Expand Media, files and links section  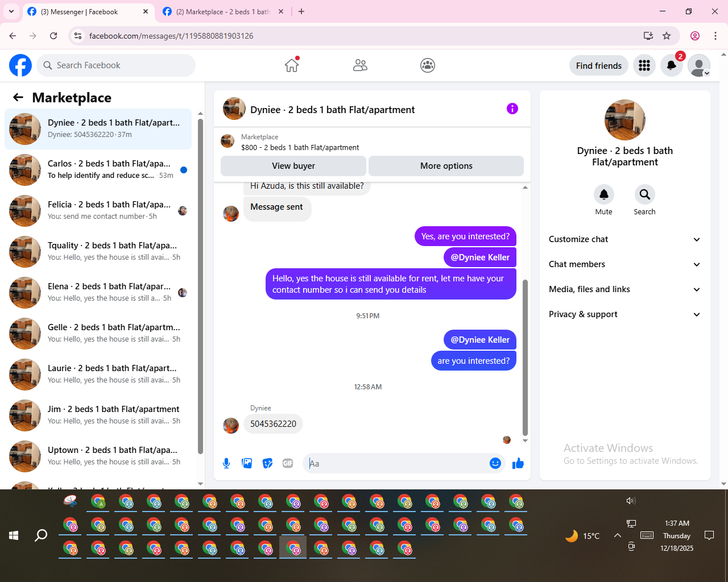(x=624, y=289)
